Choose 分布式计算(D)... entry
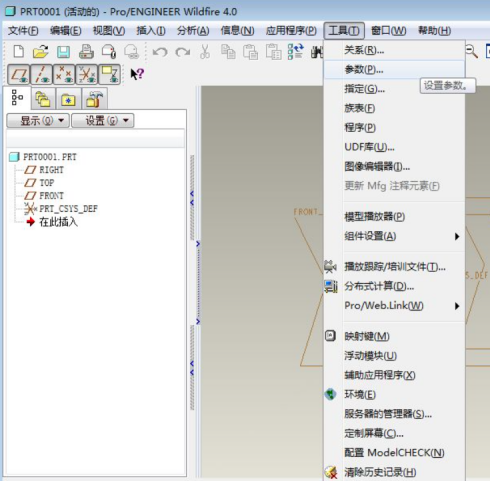 tap(394, 286)
